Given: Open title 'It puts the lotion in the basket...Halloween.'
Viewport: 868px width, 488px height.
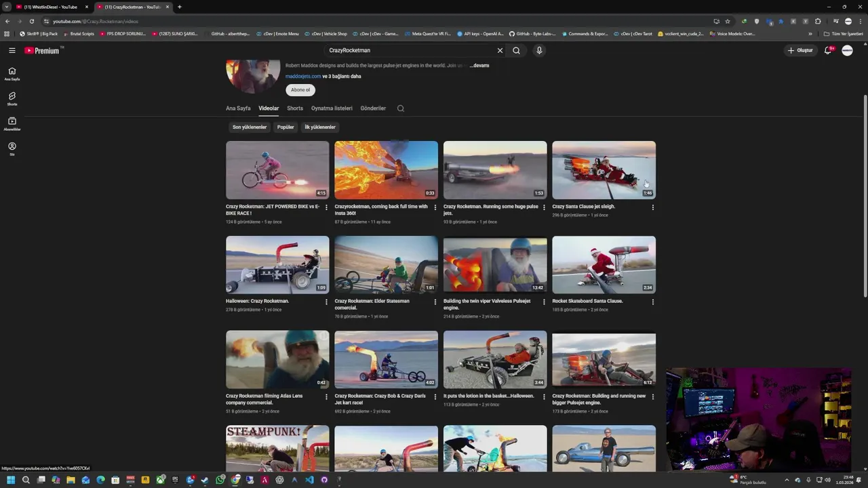Looking at the screenshot, I should tap(488, 396).
